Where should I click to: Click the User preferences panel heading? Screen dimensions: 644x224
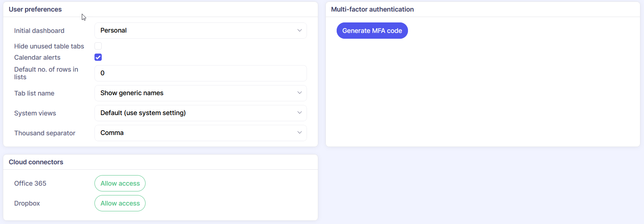(35, 9)
